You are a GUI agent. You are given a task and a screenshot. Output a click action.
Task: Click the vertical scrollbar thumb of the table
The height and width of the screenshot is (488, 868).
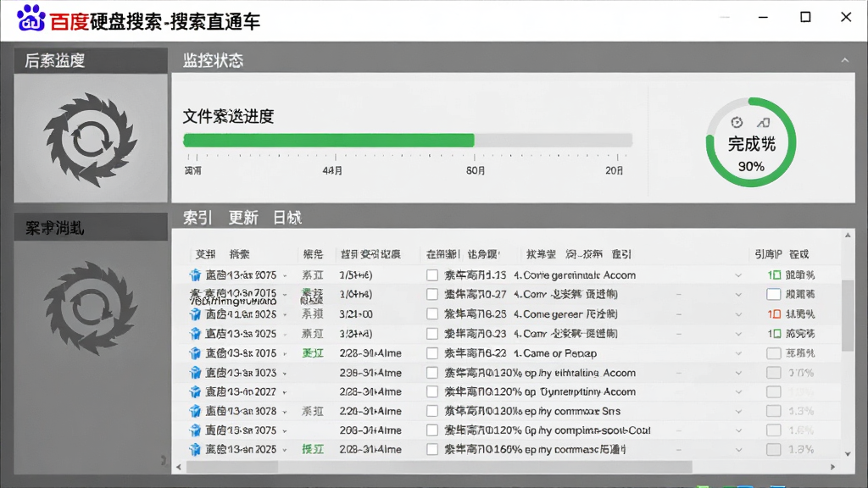pos(848,315)
